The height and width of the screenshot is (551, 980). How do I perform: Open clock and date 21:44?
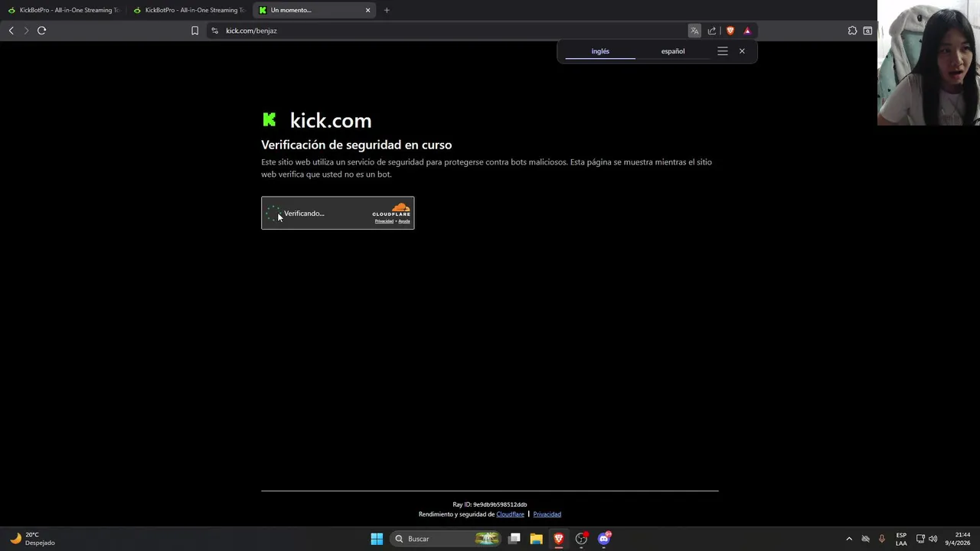point(958,539)
